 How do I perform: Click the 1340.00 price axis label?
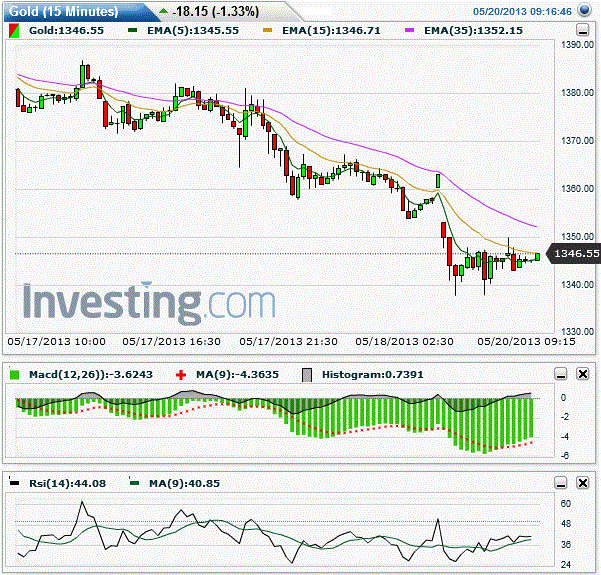[577, 284]
